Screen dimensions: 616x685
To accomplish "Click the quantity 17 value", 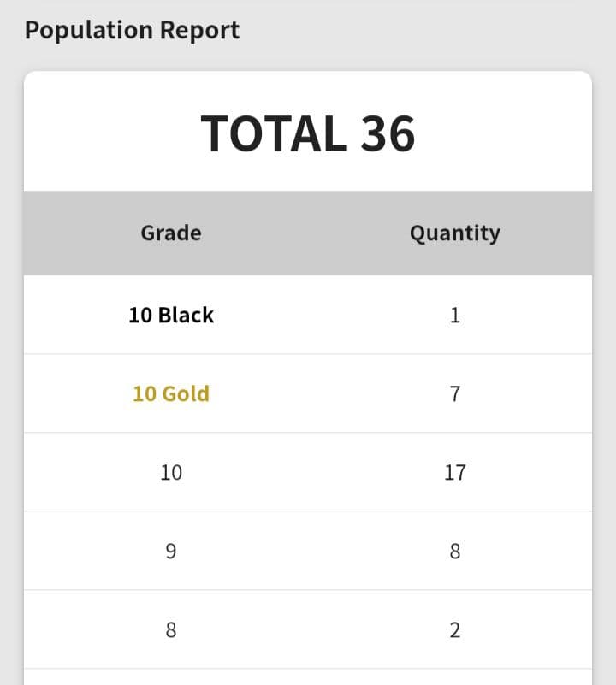I will 454,472.
